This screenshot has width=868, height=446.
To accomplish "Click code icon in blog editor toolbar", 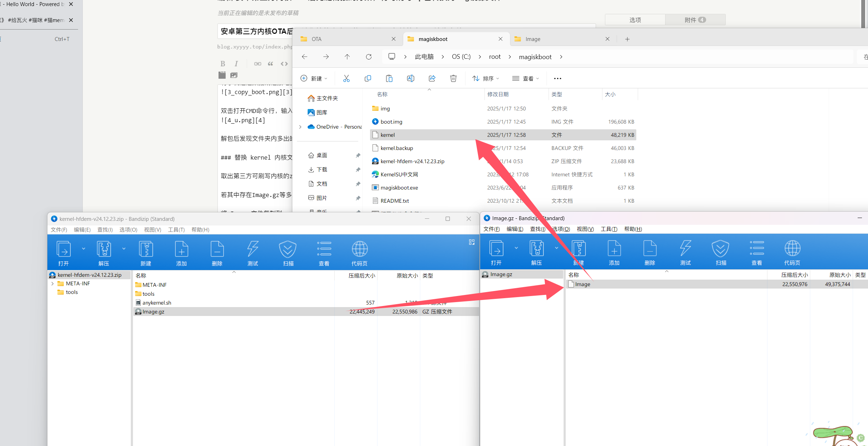I will [284, 64].
